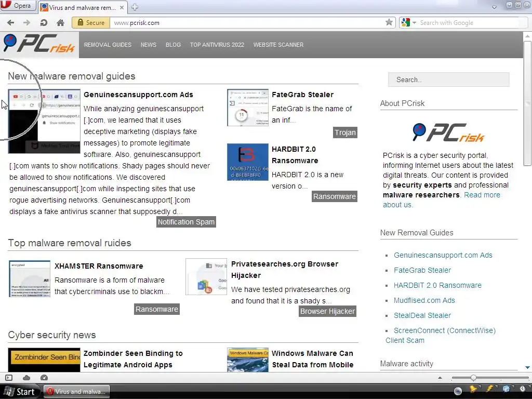
Task: Open closed tabs dropdown arrow
Action: click(x=495, y=7)
